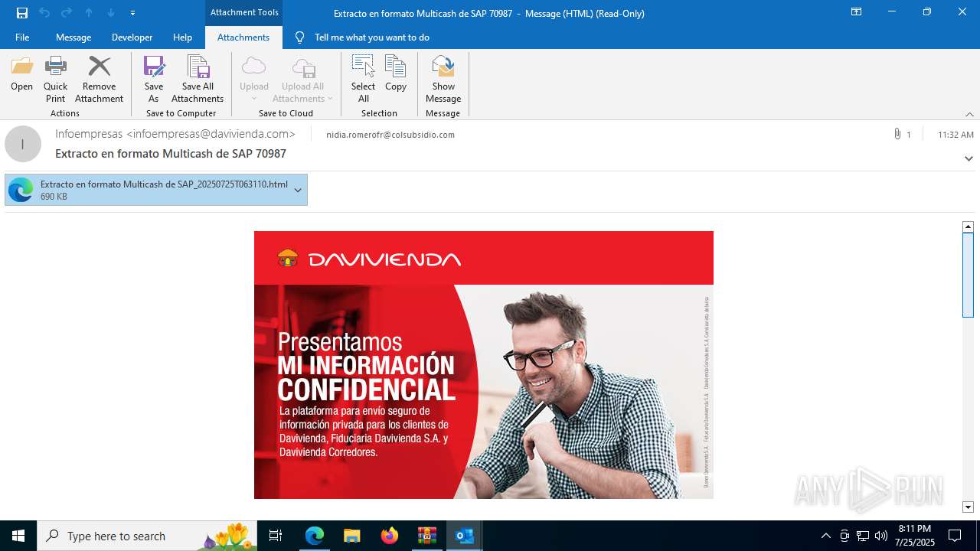
Task: Click the paperclip attachment count icon
Action: [x=897, y=134]
